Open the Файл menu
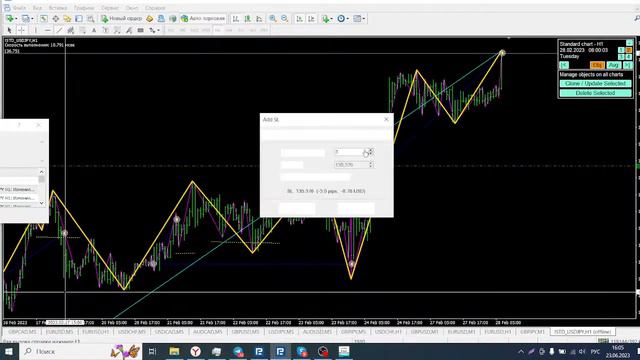 (x=19, y=8)
